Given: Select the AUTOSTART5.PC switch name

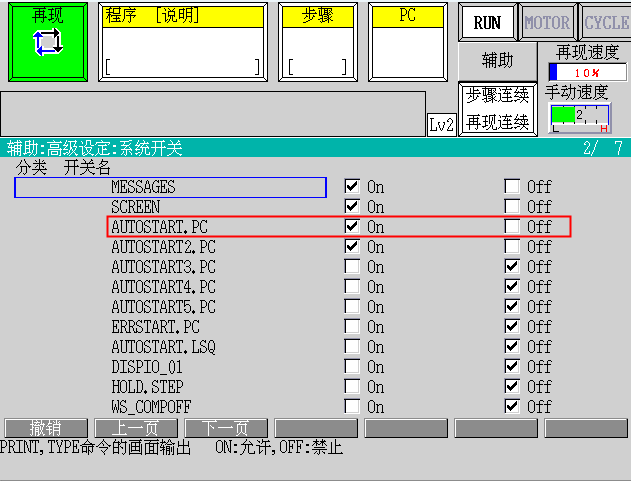Looking at the screenshot, I should click(x=163, y=307).
